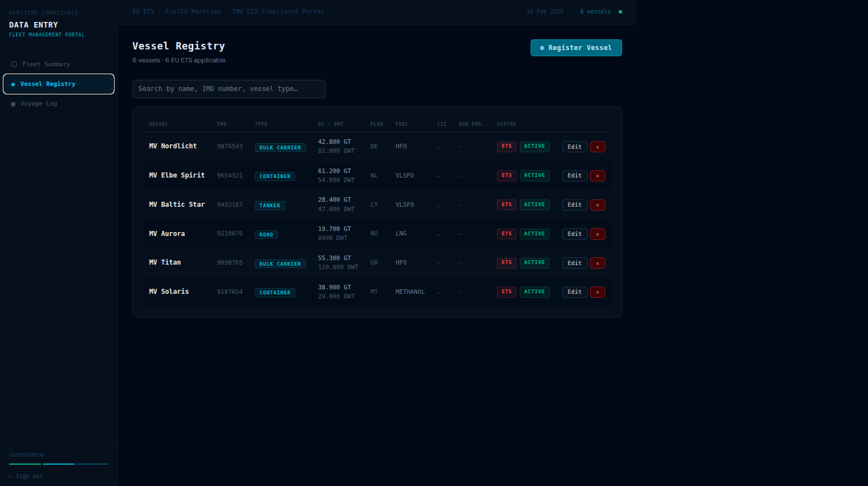Click the ACTIVE status badge for MV Aurora

[x=534, y=234]
